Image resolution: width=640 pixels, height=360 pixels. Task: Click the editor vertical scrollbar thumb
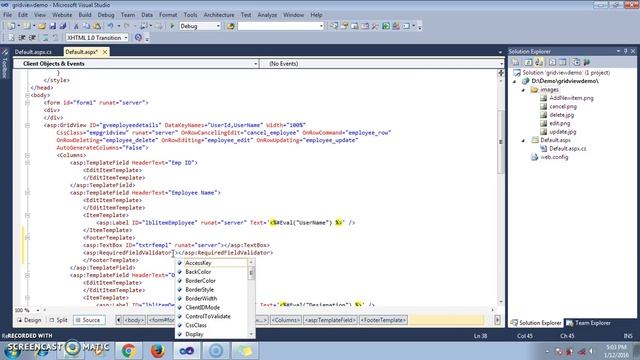501,142
